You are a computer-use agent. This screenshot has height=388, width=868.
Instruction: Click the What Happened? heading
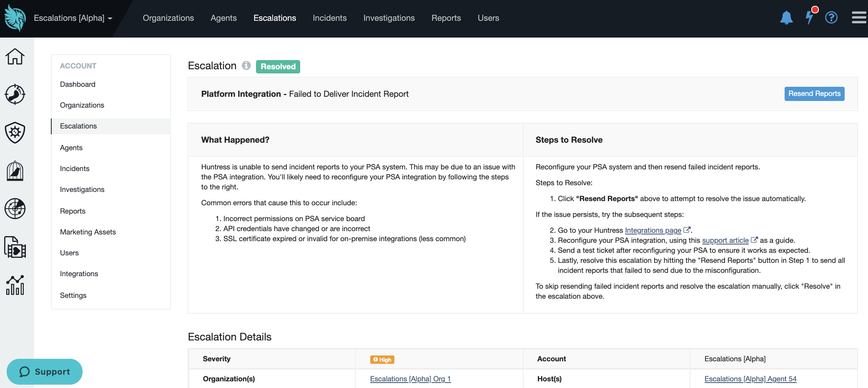(x=235, y=140)
